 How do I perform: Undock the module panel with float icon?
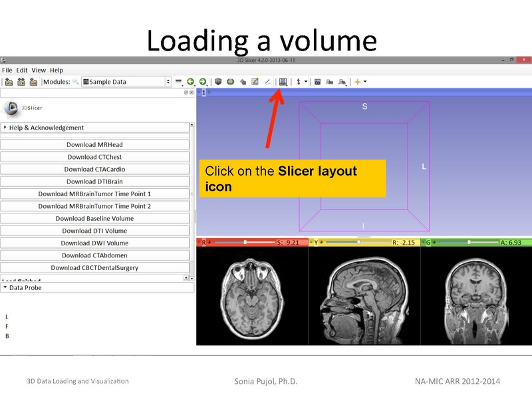tap(186, 92)
